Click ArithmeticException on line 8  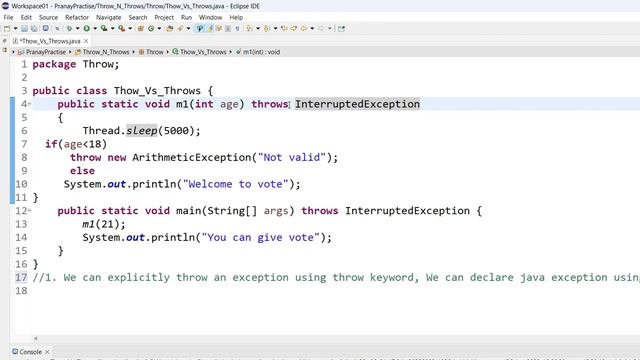191,158
